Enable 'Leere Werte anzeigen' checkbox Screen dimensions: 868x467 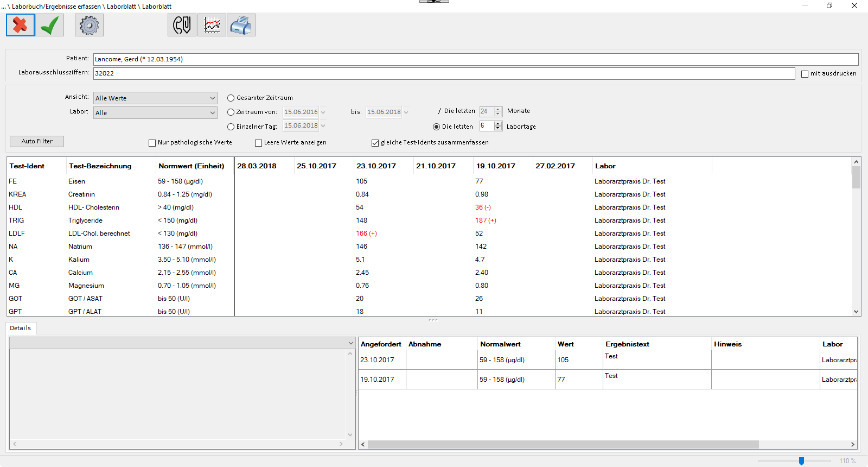[x=259, y=143]
